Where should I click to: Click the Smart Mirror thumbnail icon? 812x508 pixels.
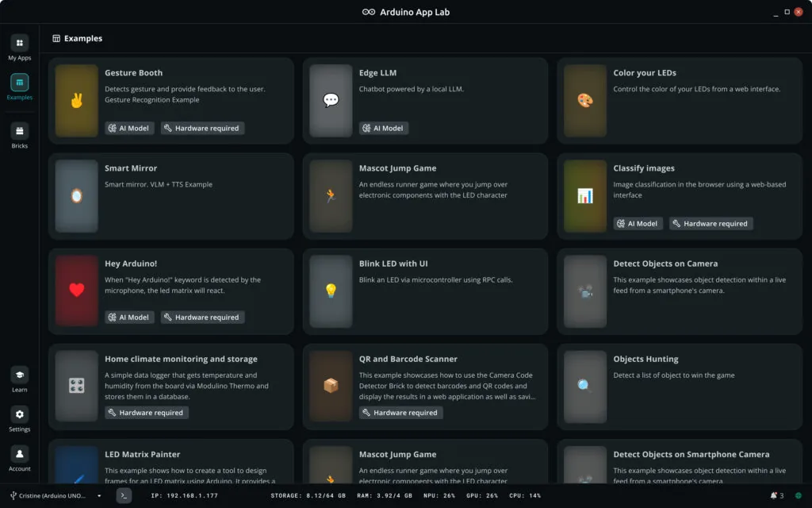(77, 196)
